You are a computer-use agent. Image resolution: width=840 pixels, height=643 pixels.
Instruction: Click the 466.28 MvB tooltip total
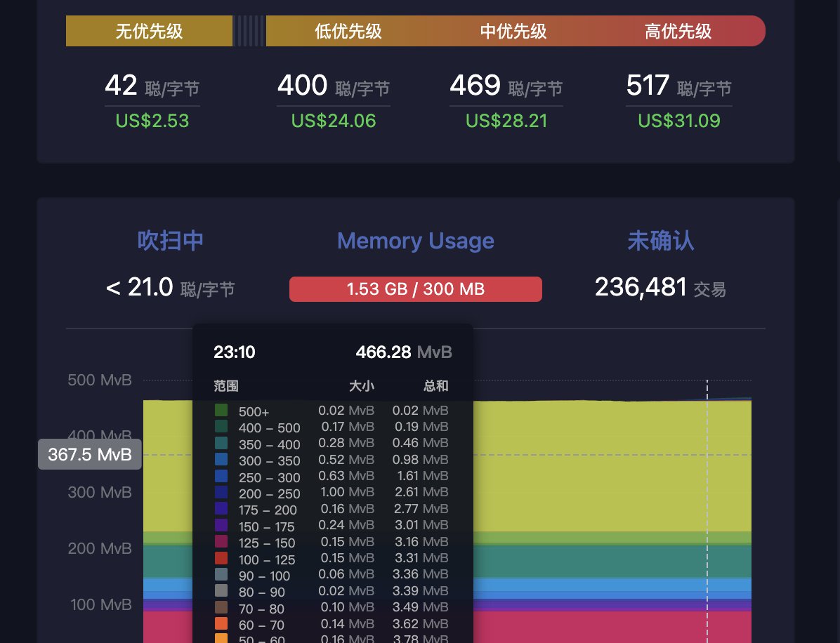[x=404, y=352]
